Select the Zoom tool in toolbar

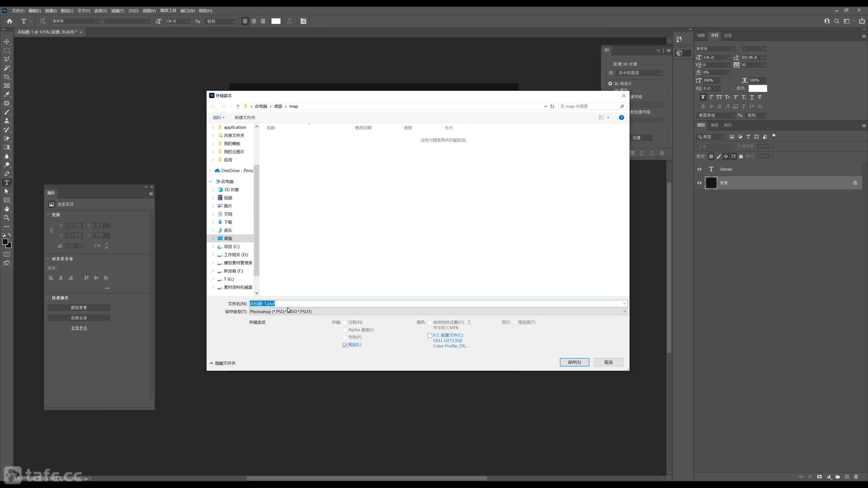click(7, 218)
